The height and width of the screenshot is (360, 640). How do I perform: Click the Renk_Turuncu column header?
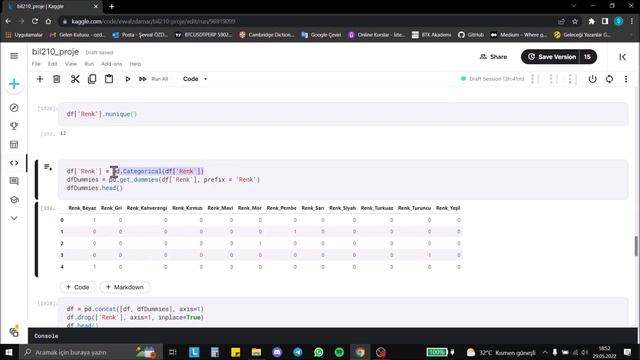(x=414, y=208)
